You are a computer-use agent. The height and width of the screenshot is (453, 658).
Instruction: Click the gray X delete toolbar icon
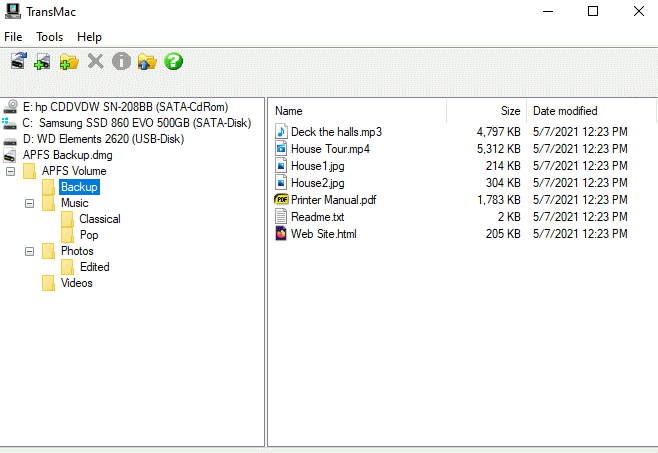(x=95, y=62)
